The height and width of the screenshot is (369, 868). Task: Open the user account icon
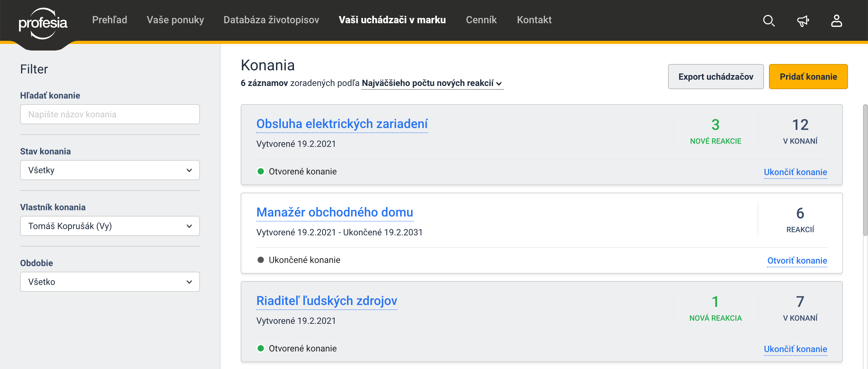pos(836,21)
